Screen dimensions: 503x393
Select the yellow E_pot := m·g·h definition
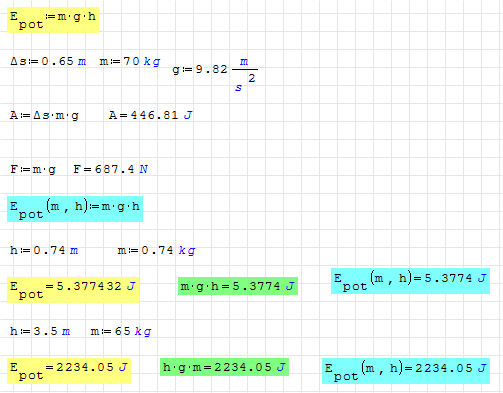[x=53, y=20]
